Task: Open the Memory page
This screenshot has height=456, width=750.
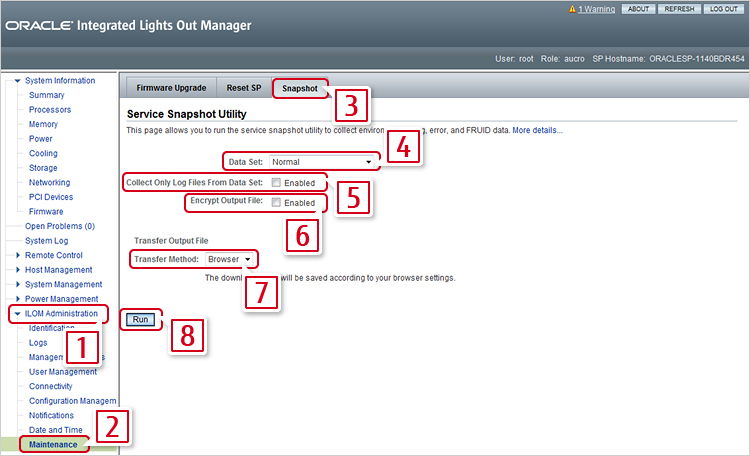Action: [43, 124]
